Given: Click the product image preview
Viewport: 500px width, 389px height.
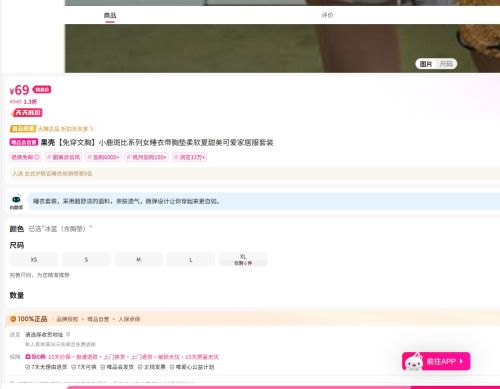Looking at the screenshot, I should coord(282,48).
